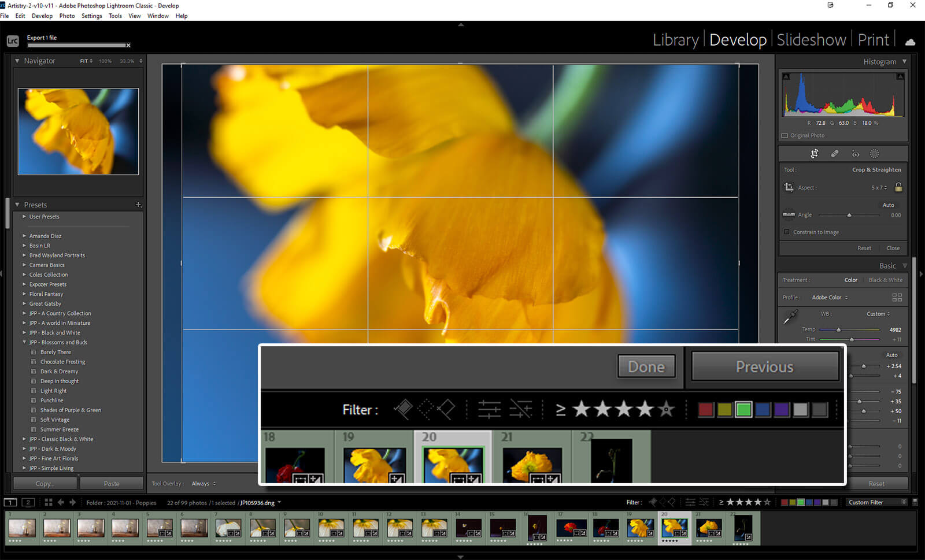This screenshot has height=560, width=925.
Task: Open the Masking tool
Action: (x=874, y=154)
